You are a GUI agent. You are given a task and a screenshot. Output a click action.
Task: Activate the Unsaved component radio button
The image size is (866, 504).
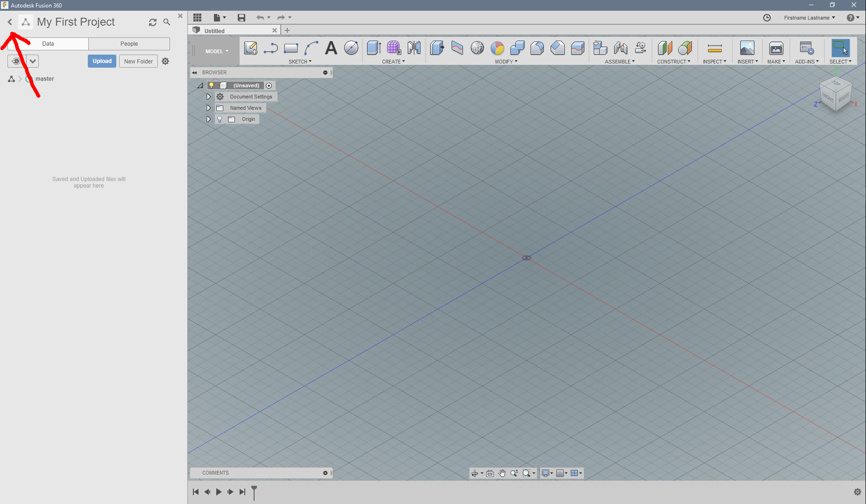(x=269, y=85)
